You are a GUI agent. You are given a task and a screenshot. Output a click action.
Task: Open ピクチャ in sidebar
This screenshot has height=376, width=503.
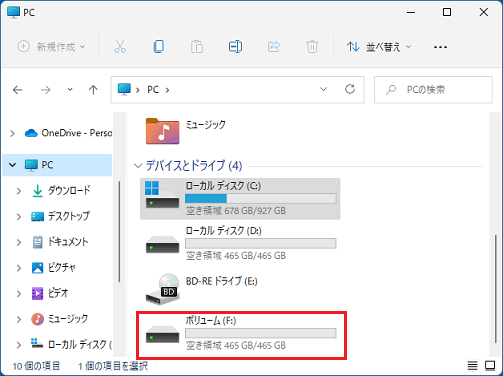(54, 268)
